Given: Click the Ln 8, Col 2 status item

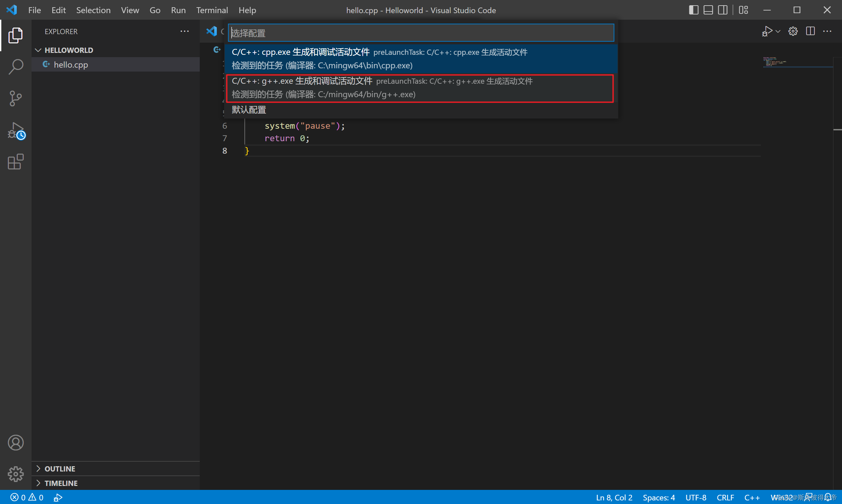Looking at the screenshot, I should click(614, 497).
